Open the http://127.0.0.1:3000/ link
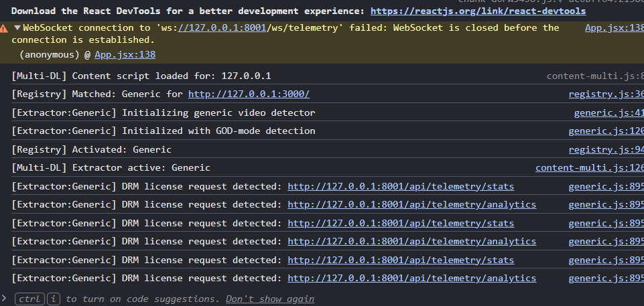Image resolution: width=644 pixels, height=306 pixels. pos(249,94)
